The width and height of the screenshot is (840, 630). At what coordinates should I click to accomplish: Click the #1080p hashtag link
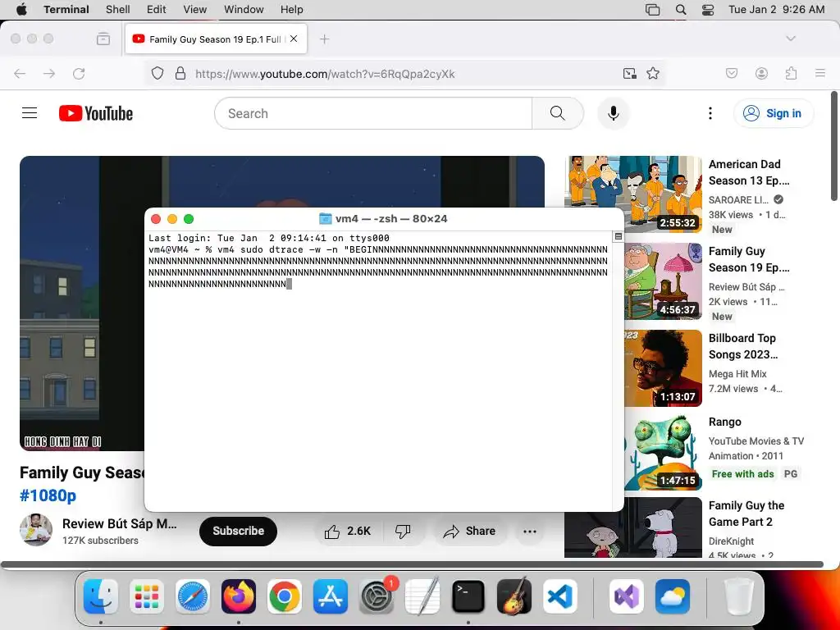coord(48,495)
